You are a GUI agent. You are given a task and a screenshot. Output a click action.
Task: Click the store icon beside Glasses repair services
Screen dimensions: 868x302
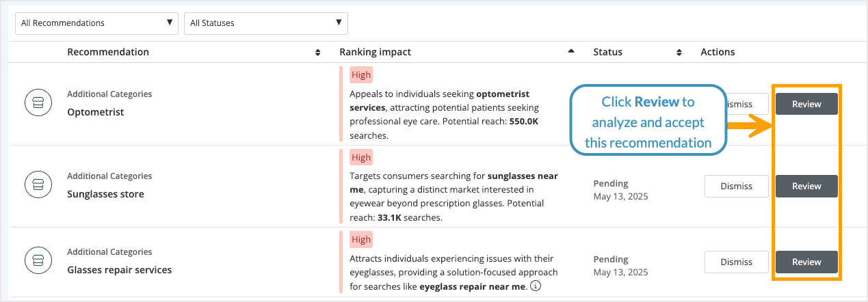click(x=38, y=262)
